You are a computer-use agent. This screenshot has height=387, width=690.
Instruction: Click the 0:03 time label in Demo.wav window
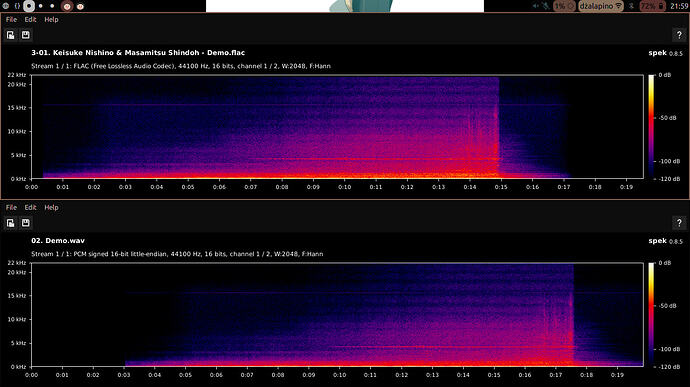pos(124,375)
